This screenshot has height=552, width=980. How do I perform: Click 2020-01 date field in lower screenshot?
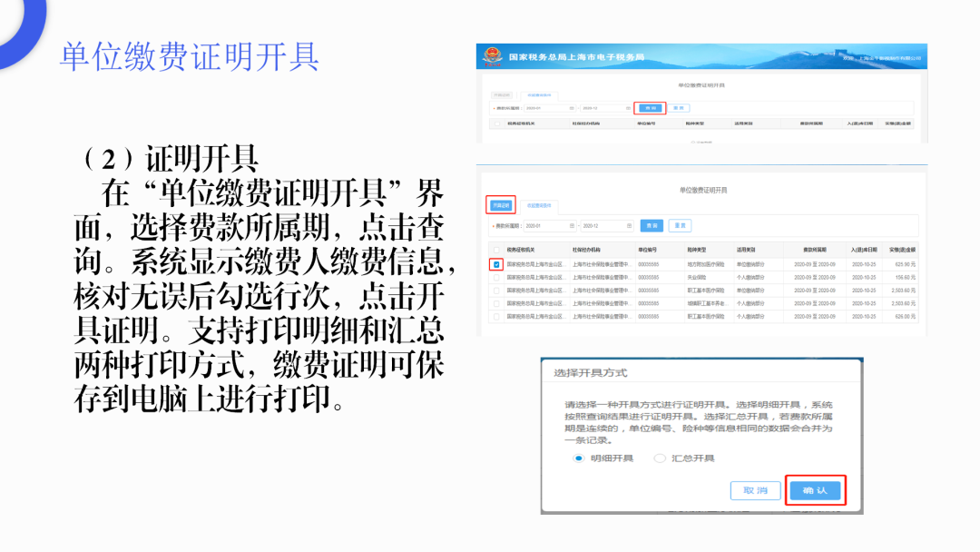(x=549, y=226)
